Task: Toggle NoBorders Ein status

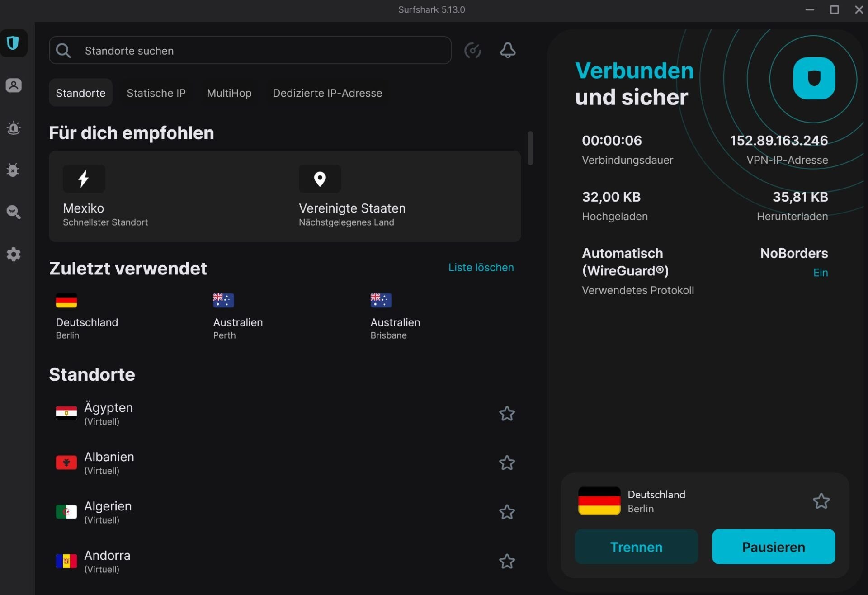Action: 821,273
